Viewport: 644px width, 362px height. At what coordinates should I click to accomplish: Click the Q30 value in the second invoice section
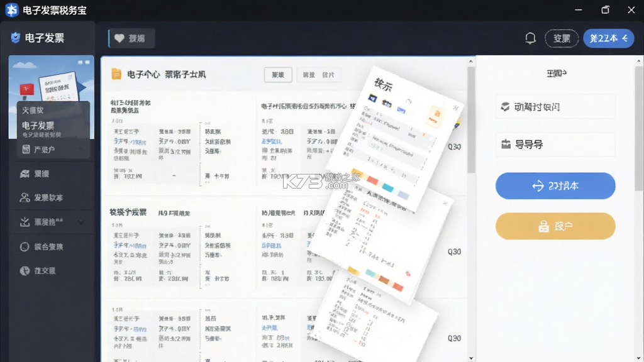[x=454, y=251]
